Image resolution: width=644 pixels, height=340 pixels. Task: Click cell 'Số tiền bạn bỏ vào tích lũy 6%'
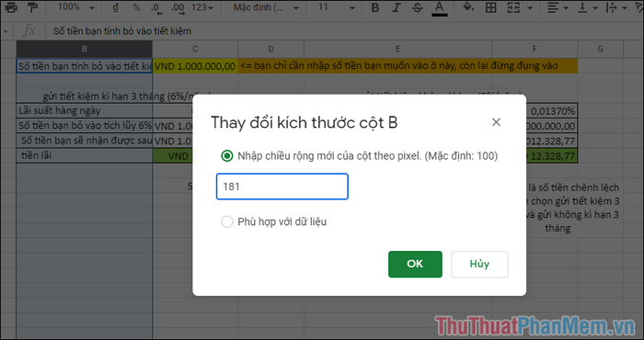(x=85, y=126)
